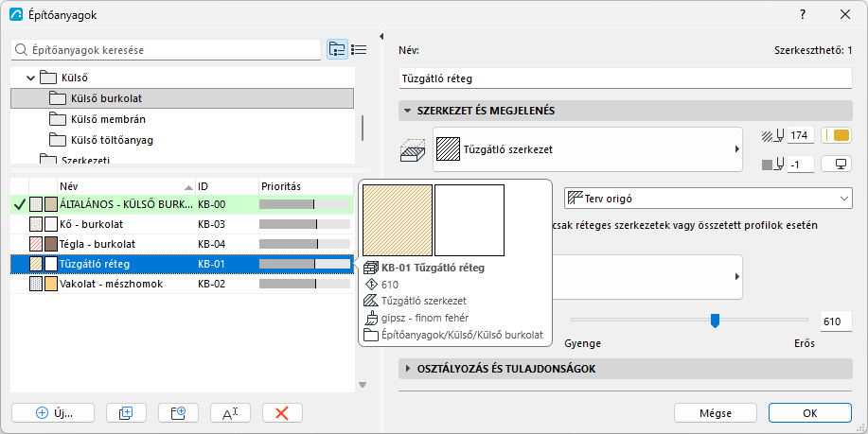Focus the Építőanyagok keresése search field
This screenshot has width=868, height=434.
(x=166, y=50)
